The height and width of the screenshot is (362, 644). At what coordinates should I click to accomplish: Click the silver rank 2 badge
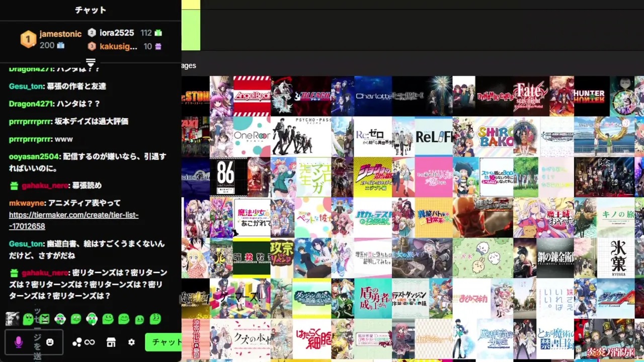coord(92,33)
